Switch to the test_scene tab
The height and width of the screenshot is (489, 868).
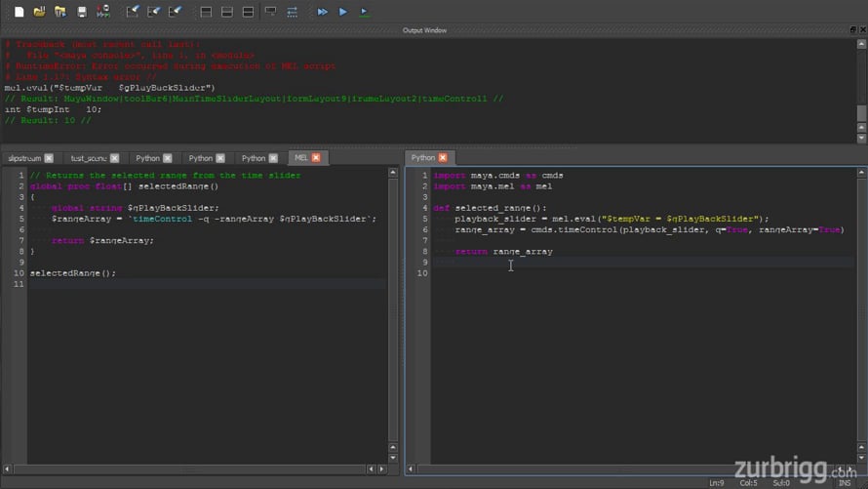click(89, 158)
